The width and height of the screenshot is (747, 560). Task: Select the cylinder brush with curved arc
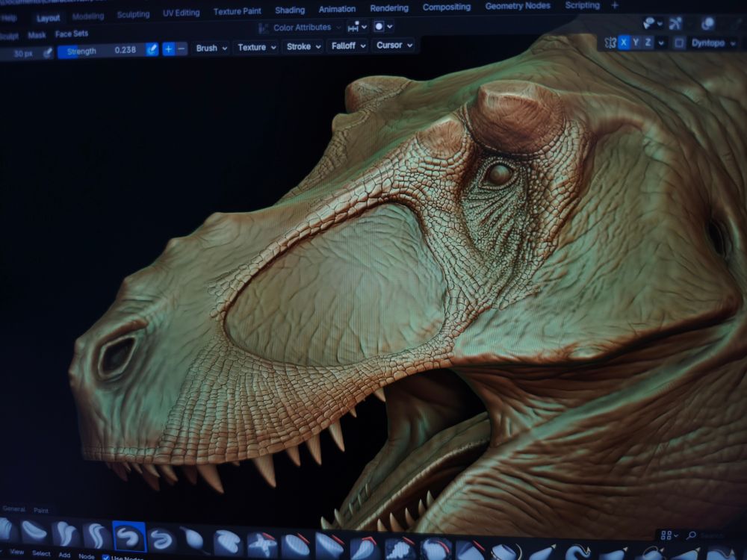pos(506,553)
